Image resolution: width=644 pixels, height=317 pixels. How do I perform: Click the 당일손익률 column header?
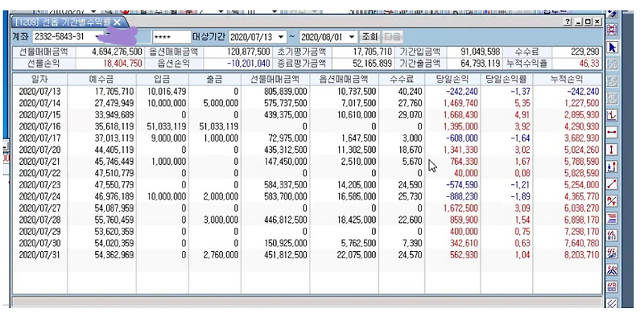[x=506, y=80]
